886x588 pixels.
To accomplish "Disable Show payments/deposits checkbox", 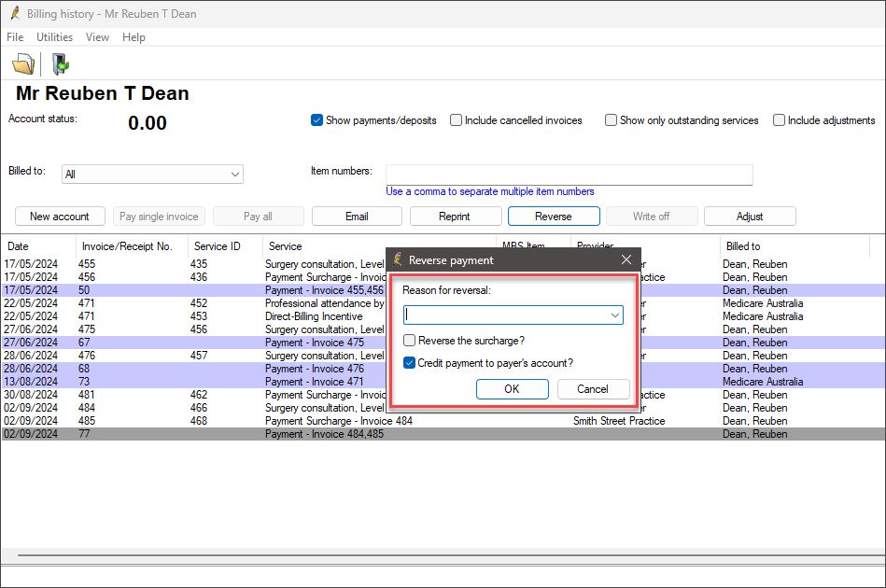I will pyautogui.click(x=317, y=120).
